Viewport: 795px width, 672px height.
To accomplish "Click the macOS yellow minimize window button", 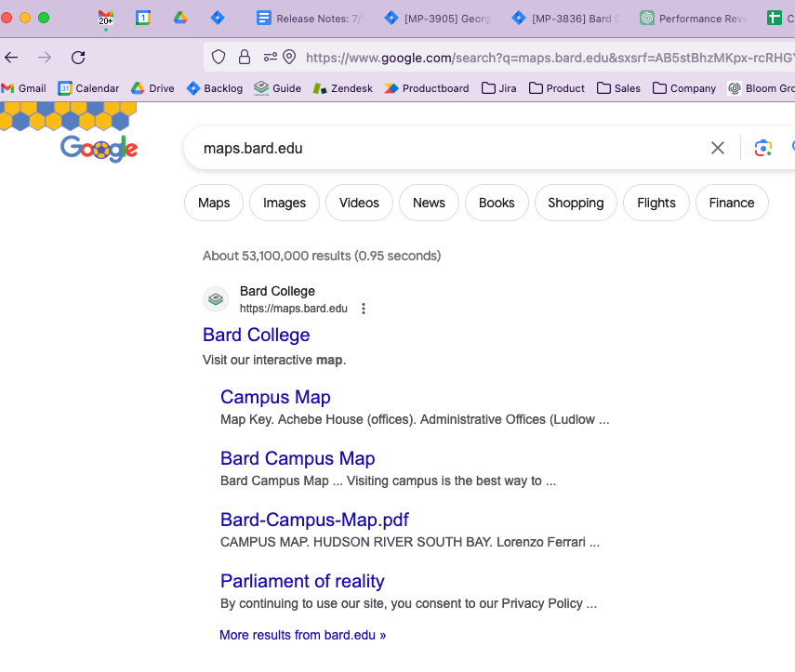I will [x=25, y=18].
